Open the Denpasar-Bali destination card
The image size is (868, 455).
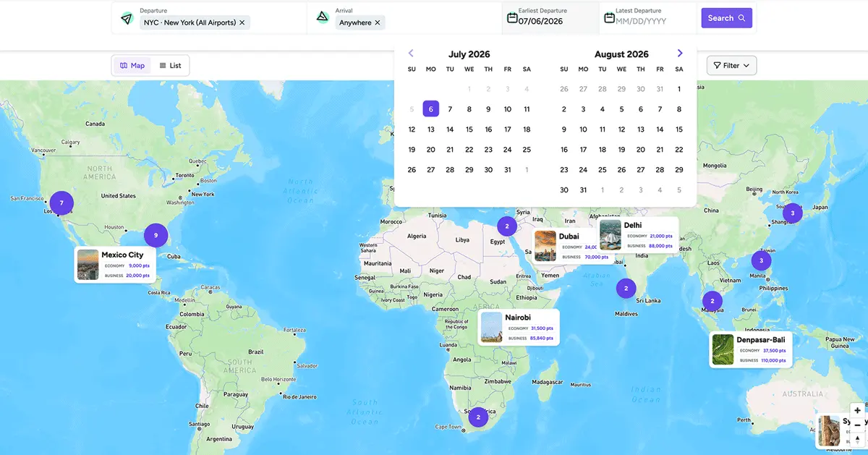click(751, 349)
